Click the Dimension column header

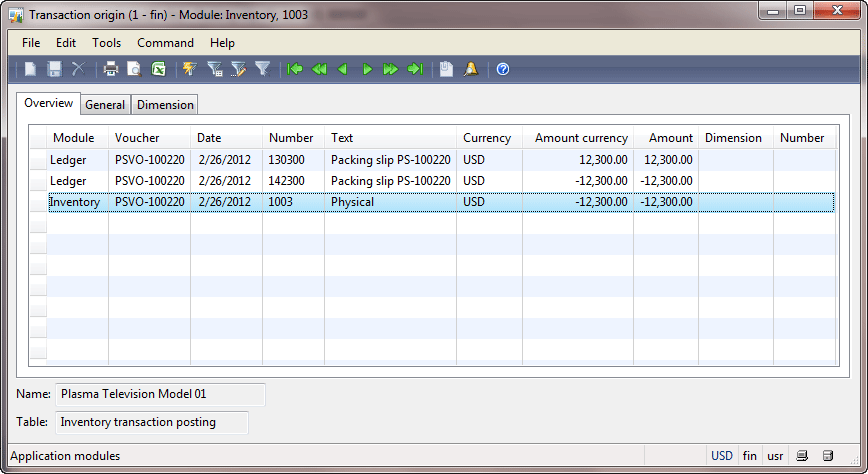point(736,138)
